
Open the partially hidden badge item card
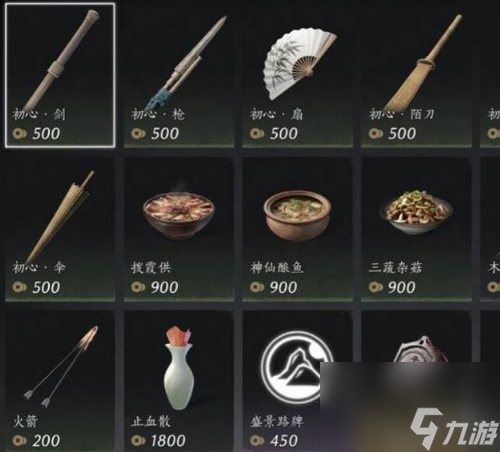pos(416,337)
